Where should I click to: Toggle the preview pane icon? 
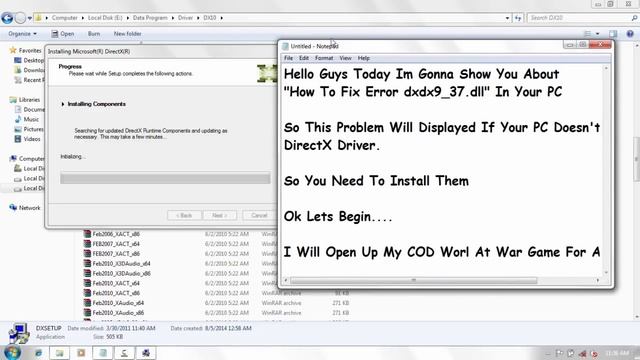coord(613,33)
